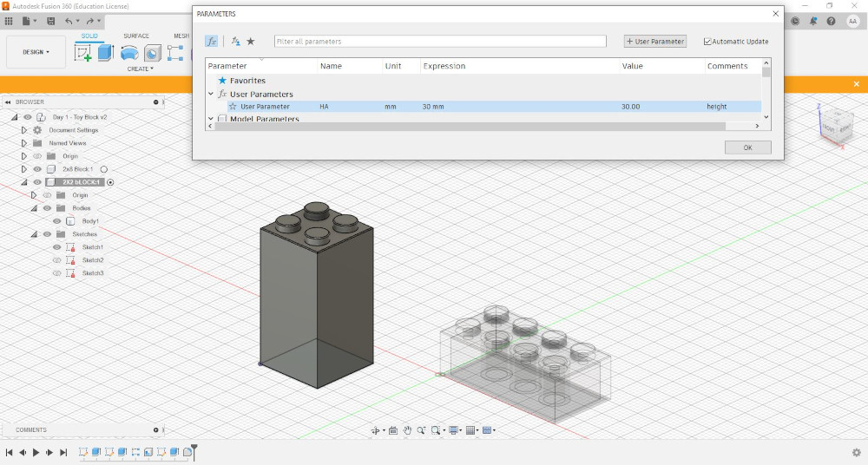Open notifications bell icon
The height and width of the screenshot is (465, 868).
click(x=813, y=21)
